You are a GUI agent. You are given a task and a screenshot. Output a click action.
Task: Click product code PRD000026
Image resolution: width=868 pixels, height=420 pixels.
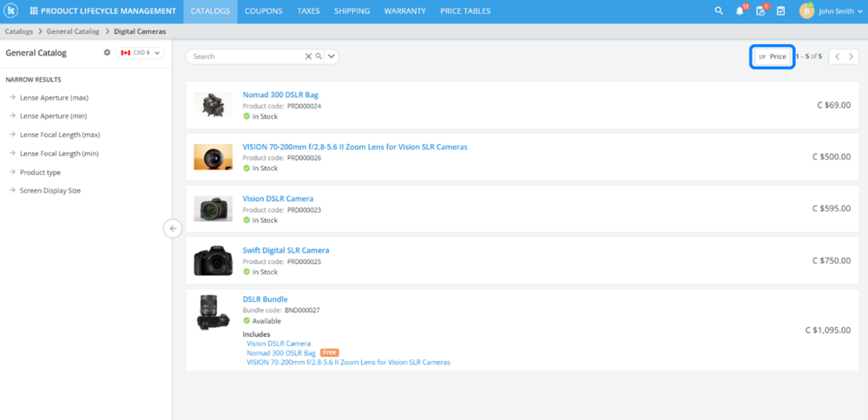[304, 158]
